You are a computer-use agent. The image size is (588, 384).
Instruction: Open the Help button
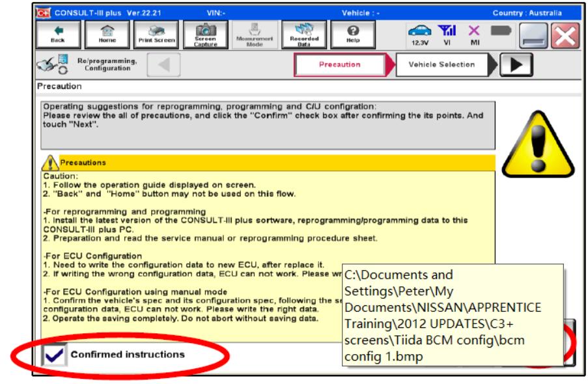353,34
